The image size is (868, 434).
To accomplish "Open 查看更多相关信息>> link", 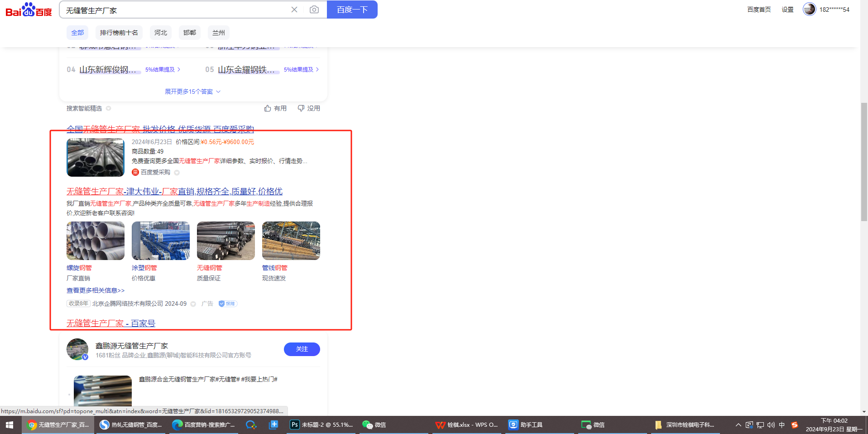I will pos(96,290).
